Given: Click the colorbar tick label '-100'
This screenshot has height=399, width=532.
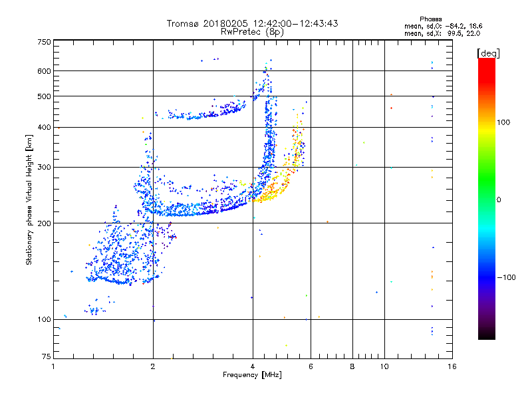Looking at the screenshot, I should click(x=506, y=277).
